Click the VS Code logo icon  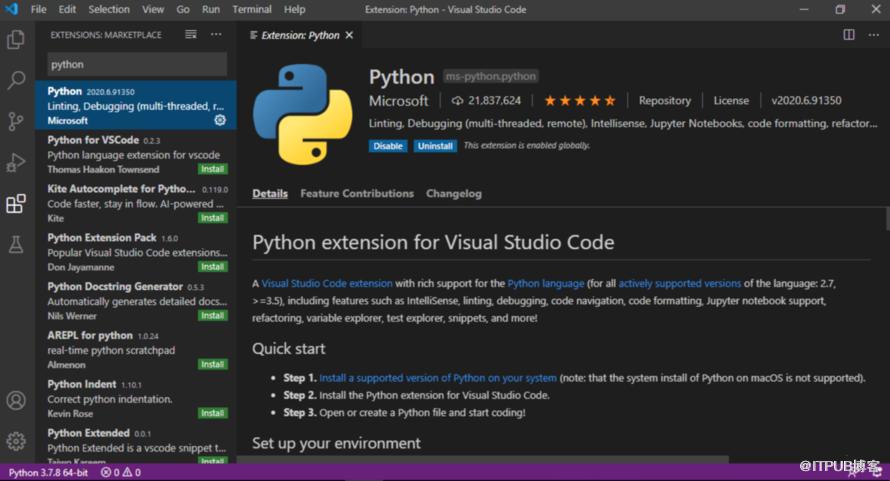tap(11, 9)
